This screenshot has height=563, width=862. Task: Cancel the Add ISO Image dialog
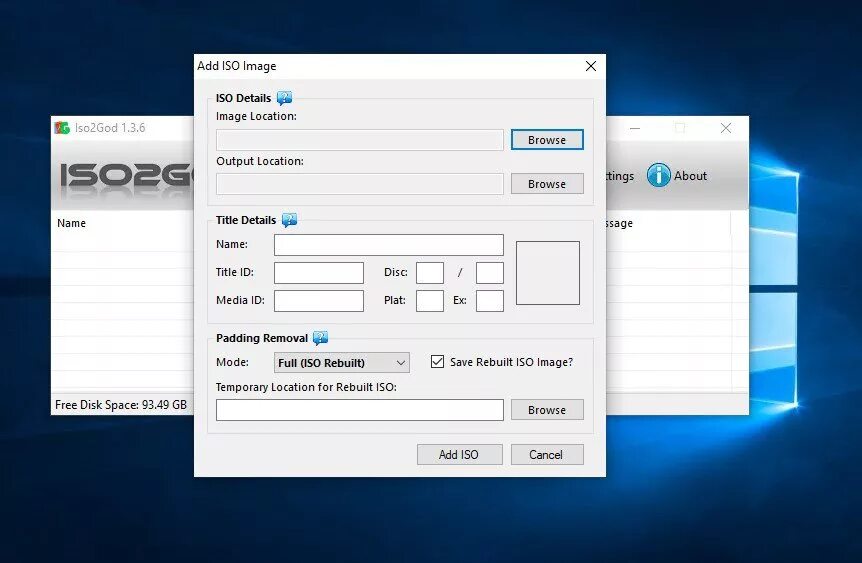click(547, 455)
